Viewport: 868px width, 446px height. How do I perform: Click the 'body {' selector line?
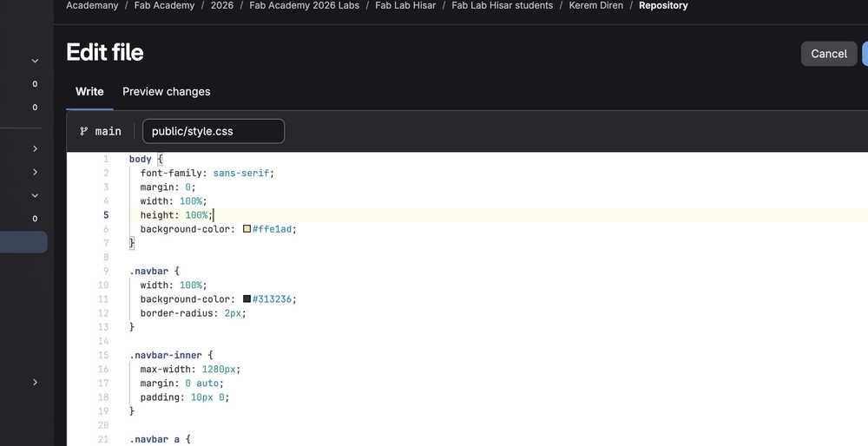[x=146, y=159]
